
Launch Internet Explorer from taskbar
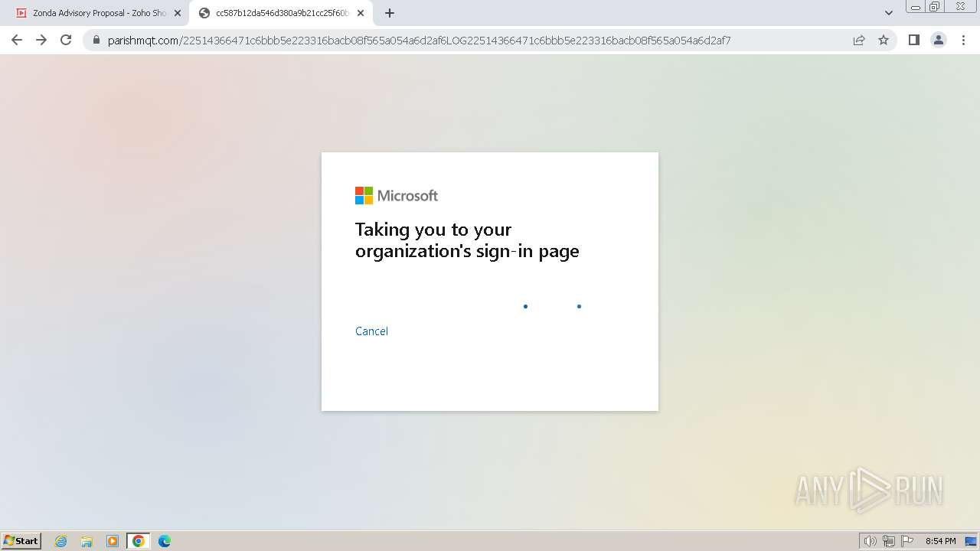click(x=61, y=541)
